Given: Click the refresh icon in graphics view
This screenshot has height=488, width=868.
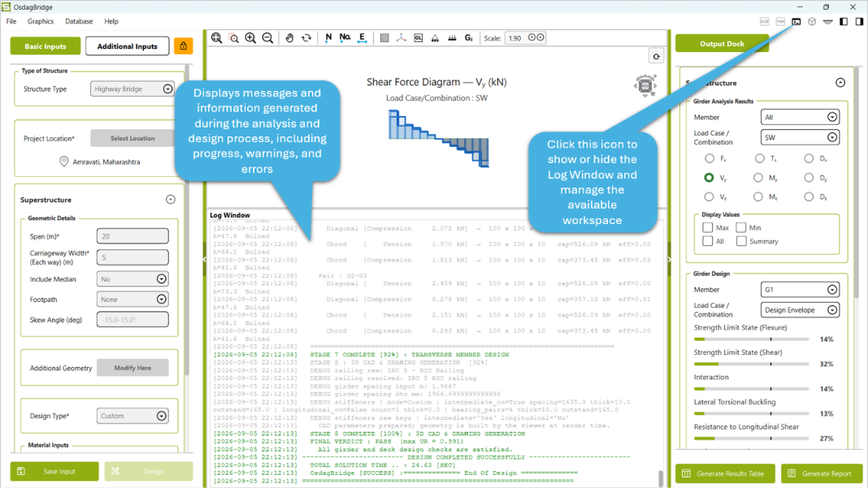Looking at the screenshot, I should (656, 57).
